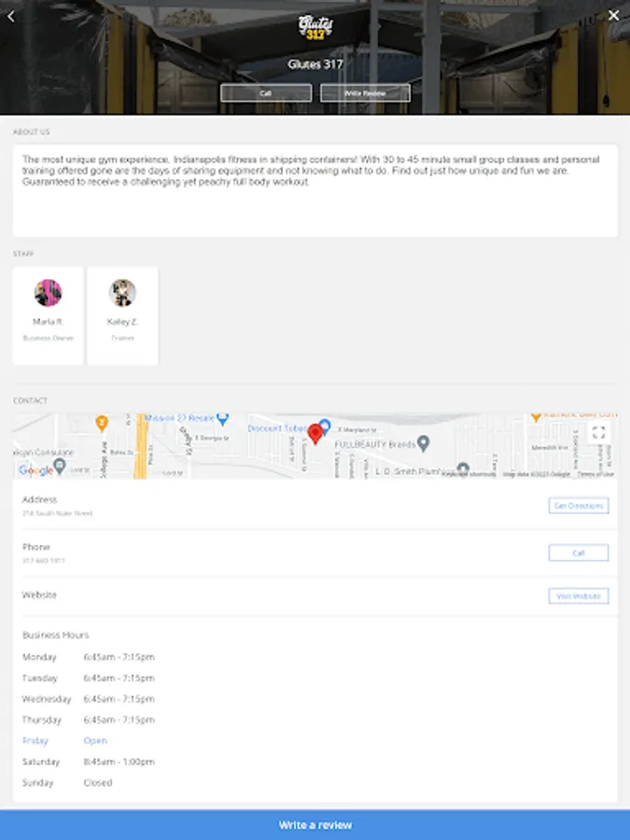Tap the Glutes 317 logo
Screen dimensions: 630x840
point(315,27)
